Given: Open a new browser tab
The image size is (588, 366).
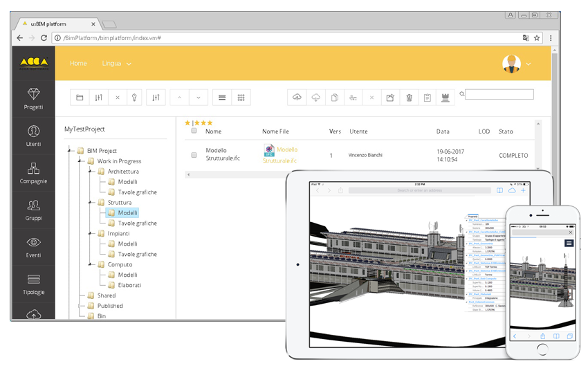Looking at the screenshot, I should [x=109, y=25].
